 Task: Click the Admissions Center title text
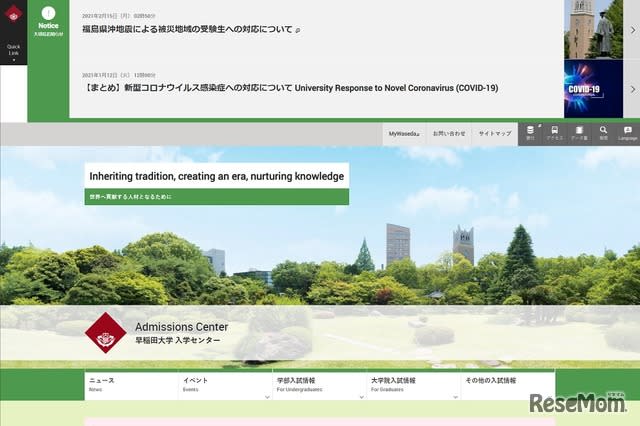point(182,327)
